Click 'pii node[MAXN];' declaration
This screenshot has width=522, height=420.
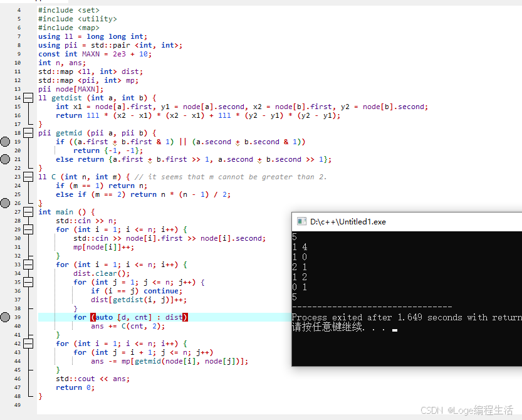point(71,89)
